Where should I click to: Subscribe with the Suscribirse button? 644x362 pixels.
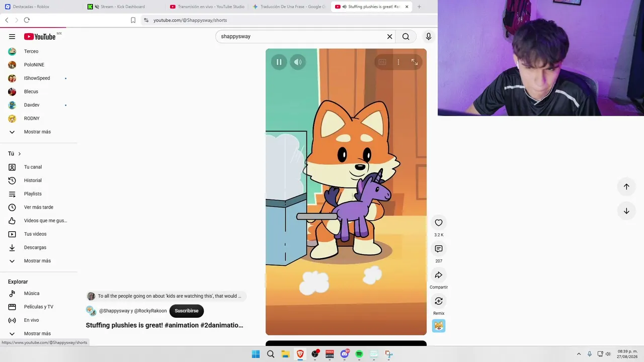(x=187, y=311)
